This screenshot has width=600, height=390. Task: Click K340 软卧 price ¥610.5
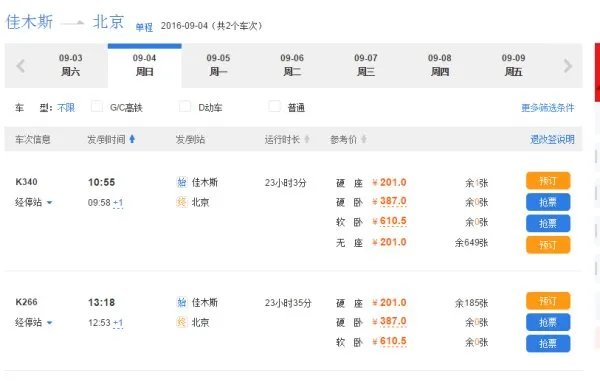[x=389, y=221]
